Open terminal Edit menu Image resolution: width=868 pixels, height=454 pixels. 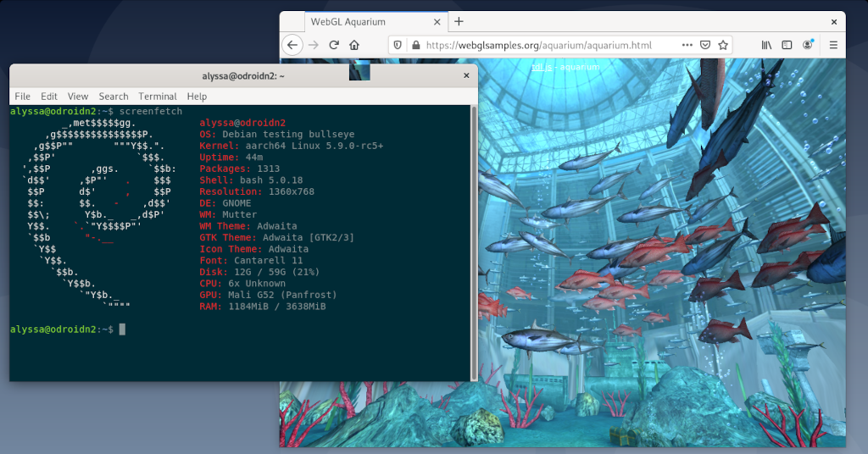pos(48,97)
